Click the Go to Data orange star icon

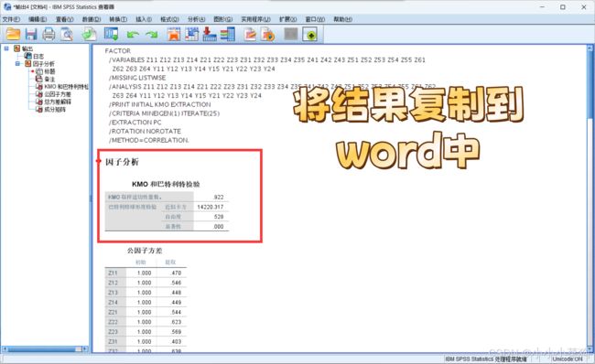tap(174, 34)
